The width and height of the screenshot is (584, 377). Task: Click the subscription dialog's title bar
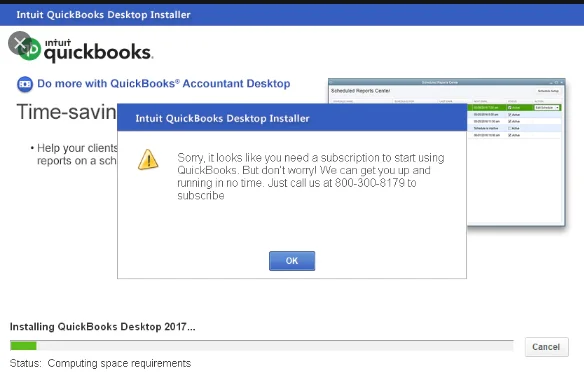(x=292, y=118)
